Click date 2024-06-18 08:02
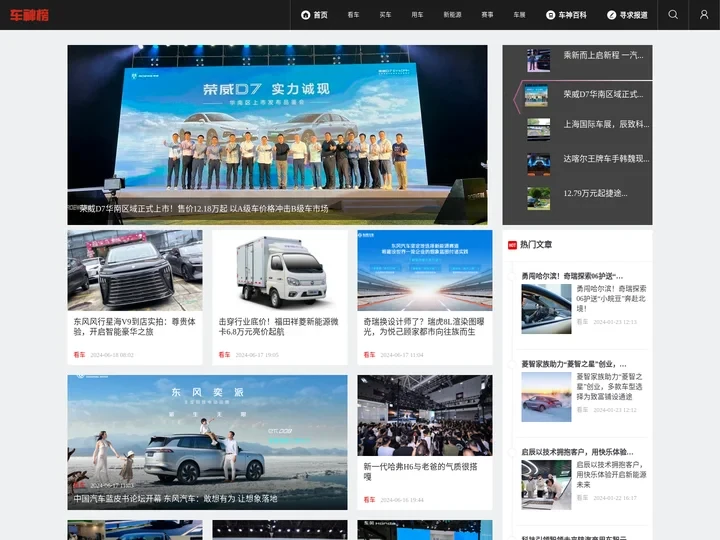Viewport: 720px width, 540px height. pyautogui.click(x=112, y=355)
